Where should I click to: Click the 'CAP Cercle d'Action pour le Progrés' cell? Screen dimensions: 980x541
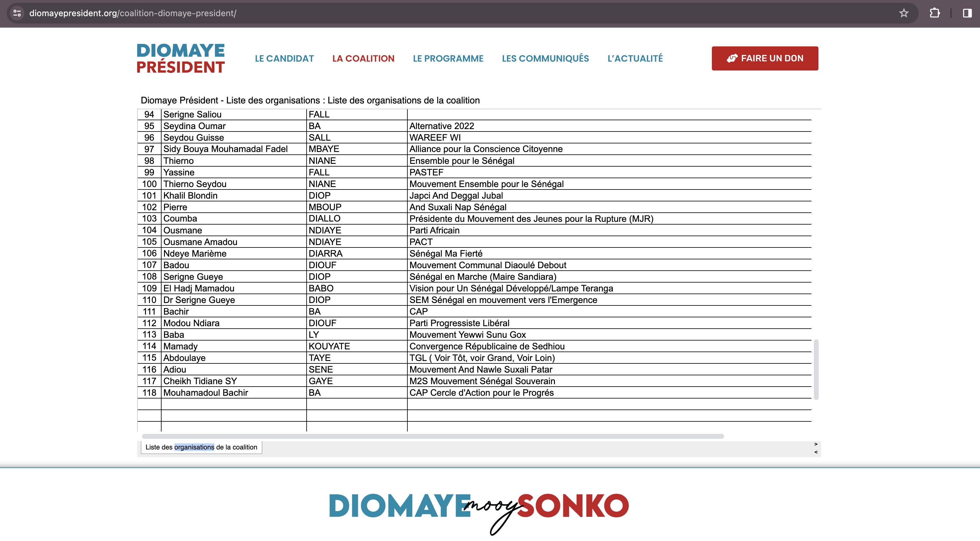pos(609,392)
